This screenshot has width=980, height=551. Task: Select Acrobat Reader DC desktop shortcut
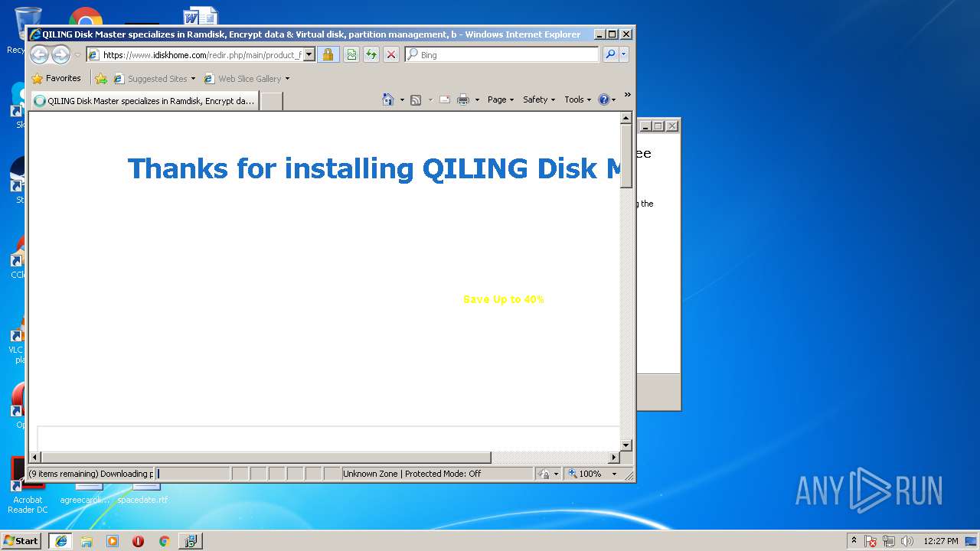[x=28, y=484]
